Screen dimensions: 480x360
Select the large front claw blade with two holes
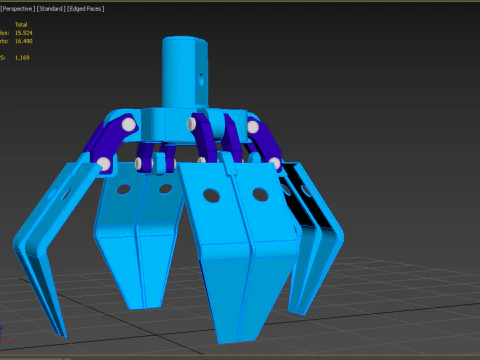(x=238, y=247)
